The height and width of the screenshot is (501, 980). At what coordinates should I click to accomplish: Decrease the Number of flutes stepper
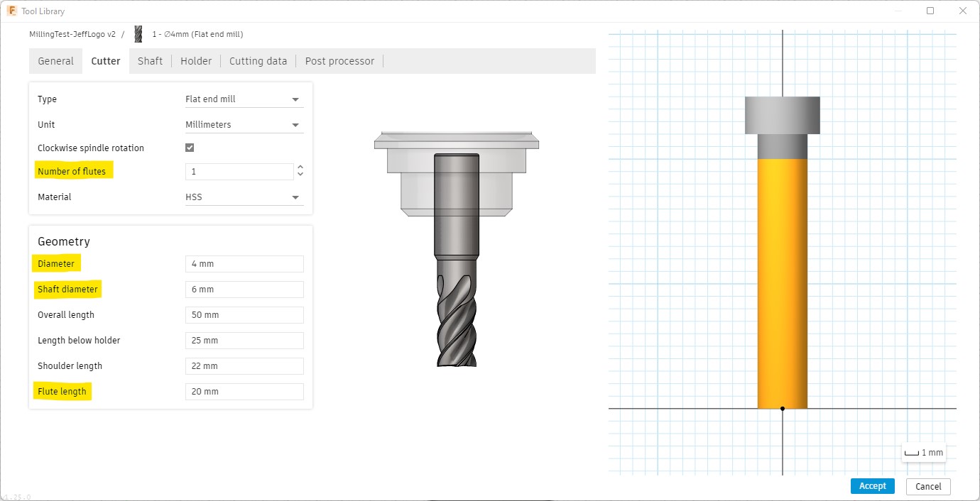pos(300,175)
